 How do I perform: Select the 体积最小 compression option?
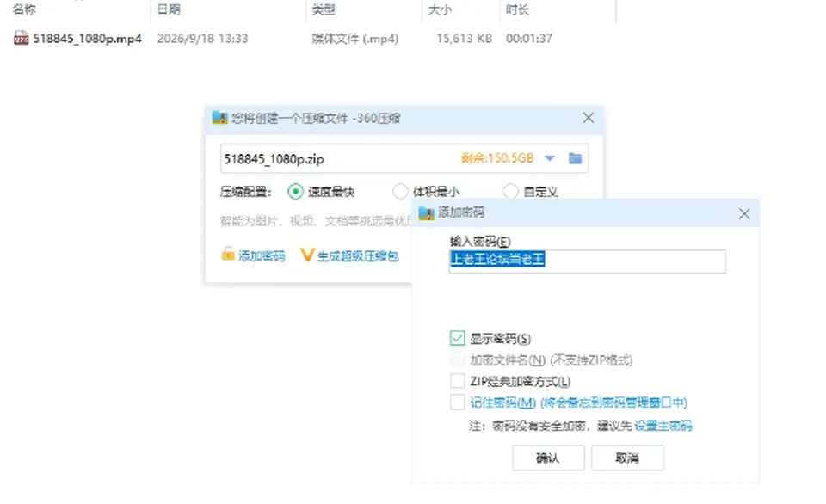(400, 192)
